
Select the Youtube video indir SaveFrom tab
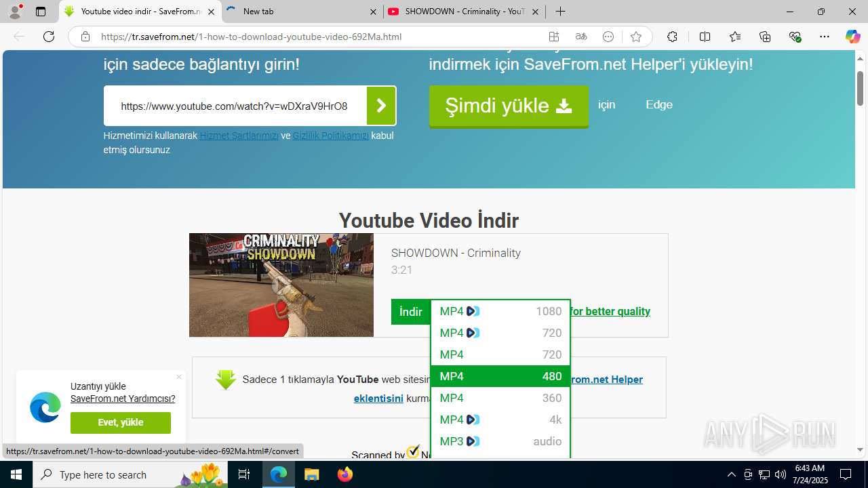pos(140,12)
